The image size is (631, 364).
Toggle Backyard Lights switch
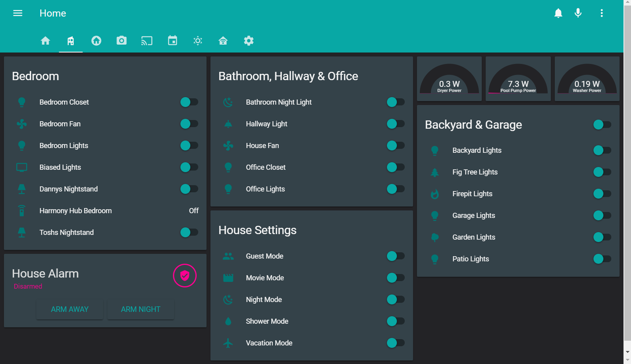[602, 150]
